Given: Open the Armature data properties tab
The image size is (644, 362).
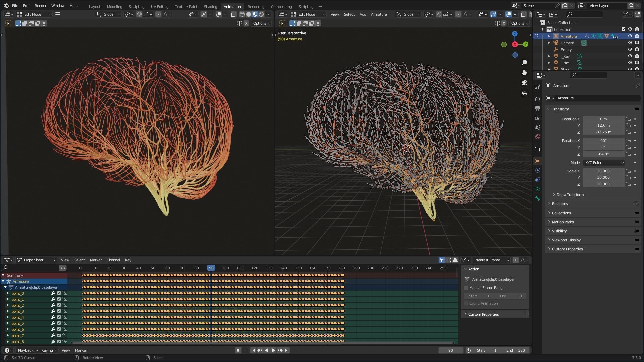Looking at the screenshot, I should (x=538, y=189).
